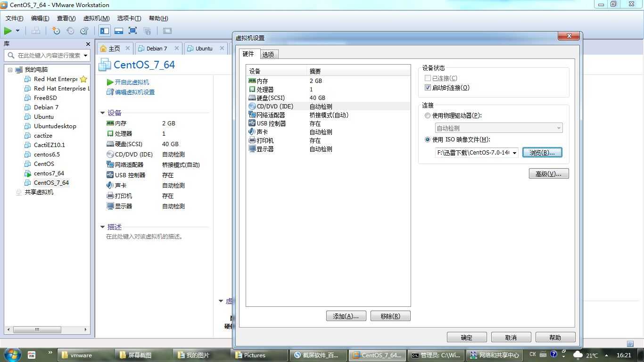Click 移除 button
644x362 pixels.
coord(390,316)
